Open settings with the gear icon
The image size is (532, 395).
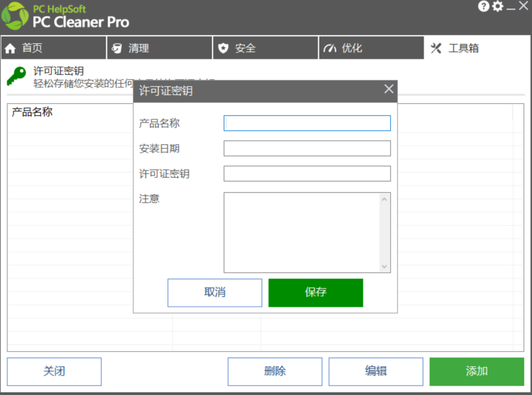(498, 6)
